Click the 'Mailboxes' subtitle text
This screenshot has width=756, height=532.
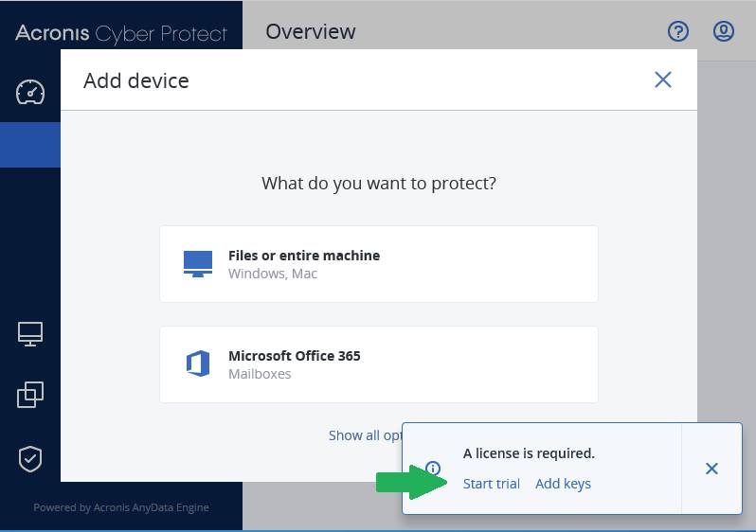pos(260,374)
